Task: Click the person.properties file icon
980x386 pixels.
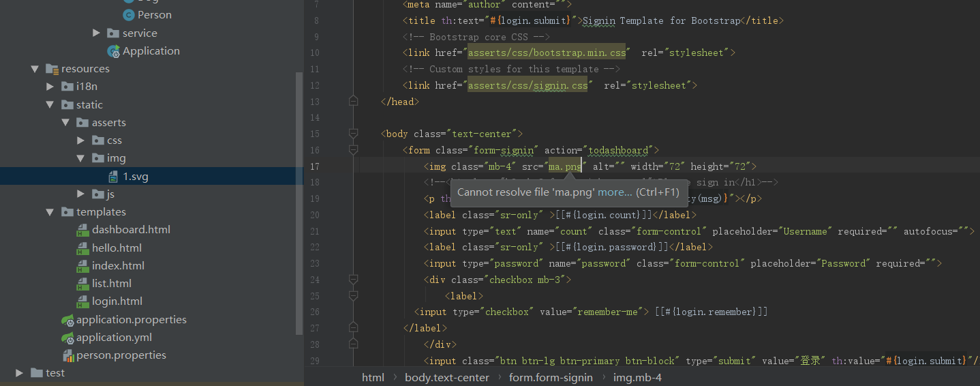Action: tap(67, 355)
